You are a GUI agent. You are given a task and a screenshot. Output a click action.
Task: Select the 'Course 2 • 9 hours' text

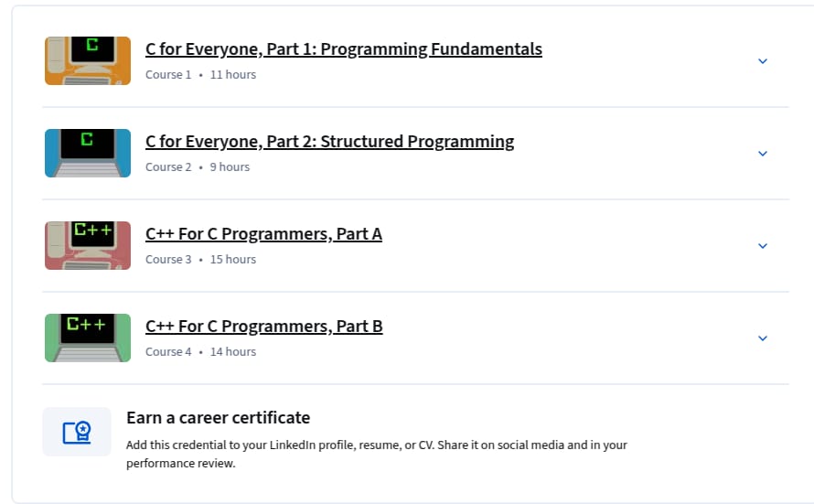pyautogui.click(x=198, y=167)
